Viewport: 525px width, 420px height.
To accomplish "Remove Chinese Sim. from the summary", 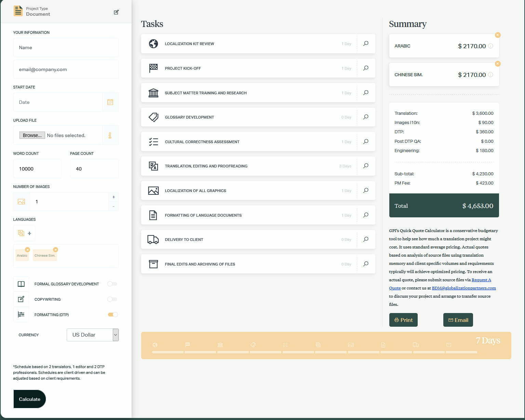I will pos(498,64).
